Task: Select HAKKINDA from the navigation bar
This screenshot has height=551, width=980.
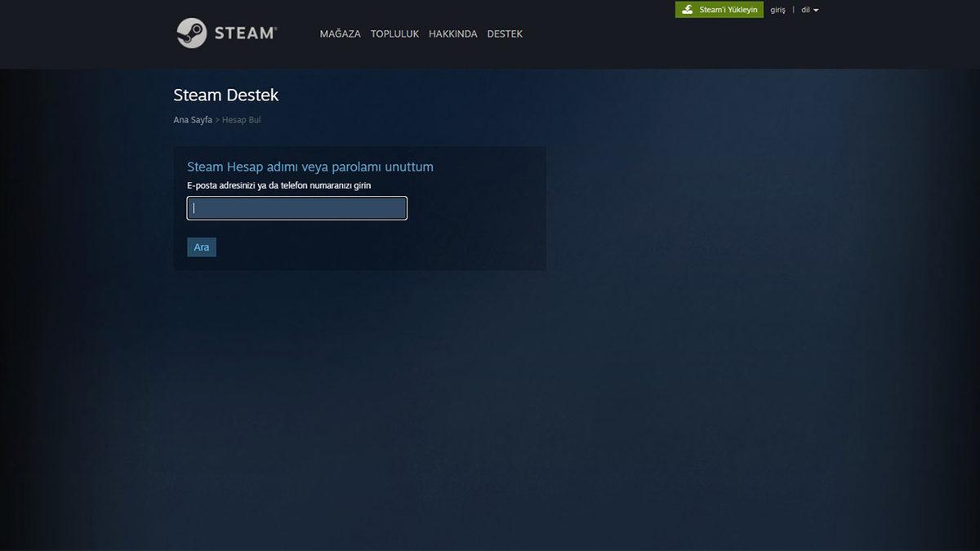Action: tap(453, 33)
